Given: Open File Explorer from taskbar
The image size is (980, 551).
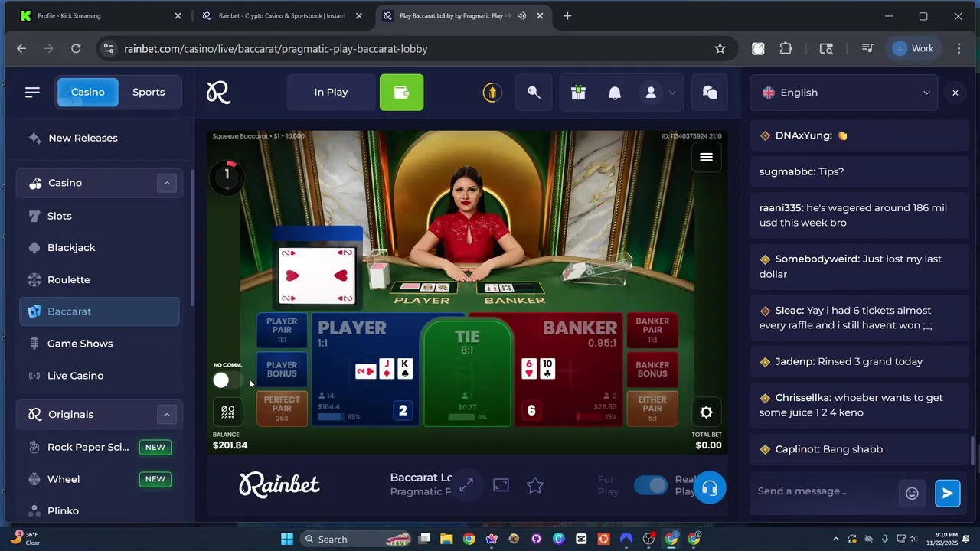Looking at the screenshot, I should tap(446, 539).
